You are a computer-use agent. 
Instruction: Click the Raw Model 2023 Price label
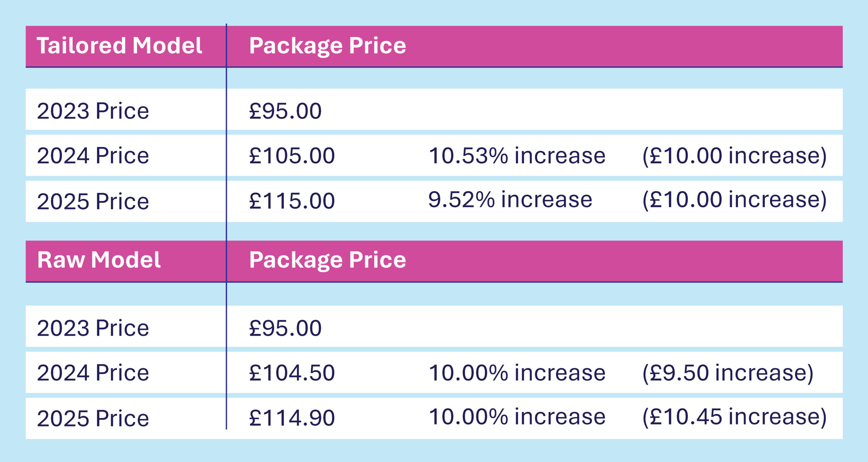point(93,328)
